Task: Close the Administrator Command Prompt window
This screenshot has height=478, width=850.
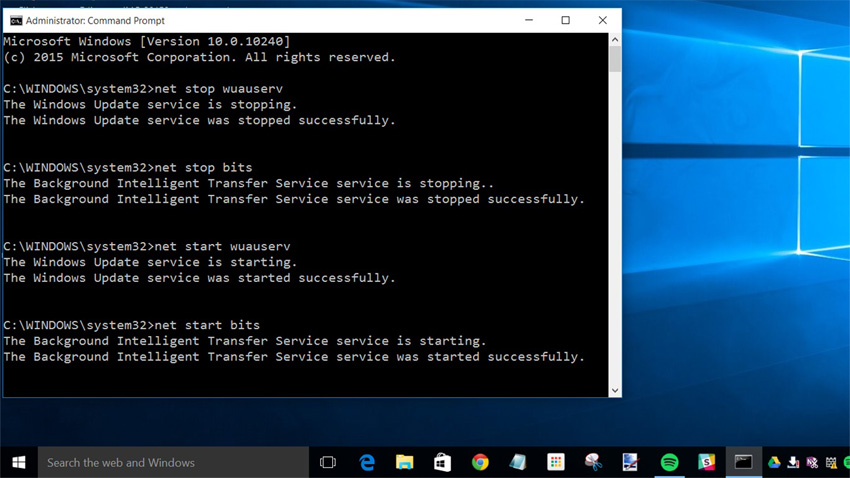Action: click(602, 20)
